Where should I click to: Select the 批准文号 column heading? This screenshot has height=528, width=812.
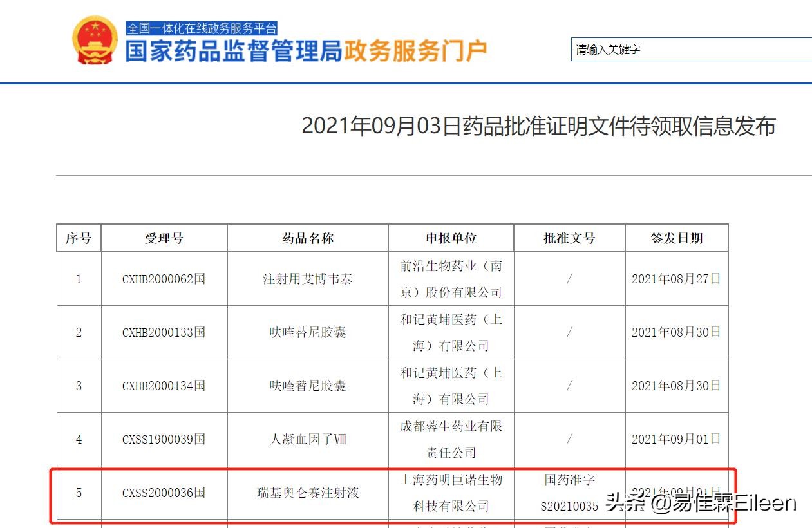pyautogui.click(x=569, y=238)
